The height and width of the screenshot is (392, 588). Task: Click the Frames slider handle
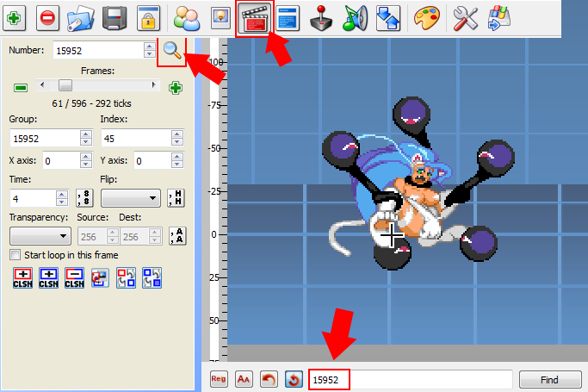65,85
